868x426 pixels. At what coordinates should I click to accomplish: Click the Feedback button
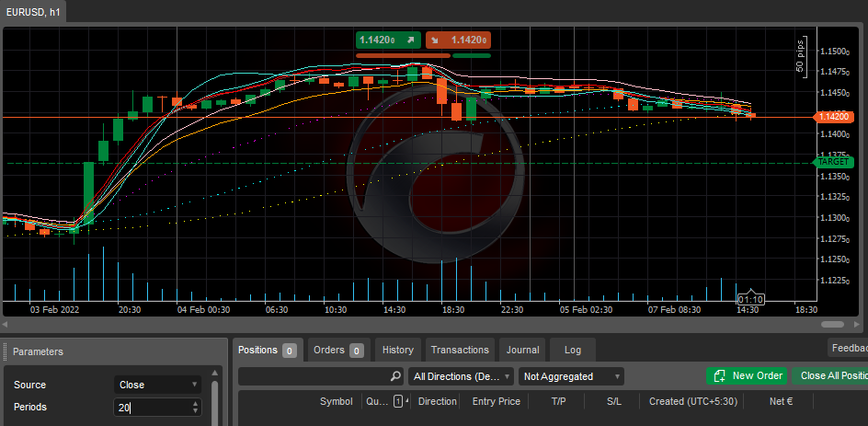point(848,348)
